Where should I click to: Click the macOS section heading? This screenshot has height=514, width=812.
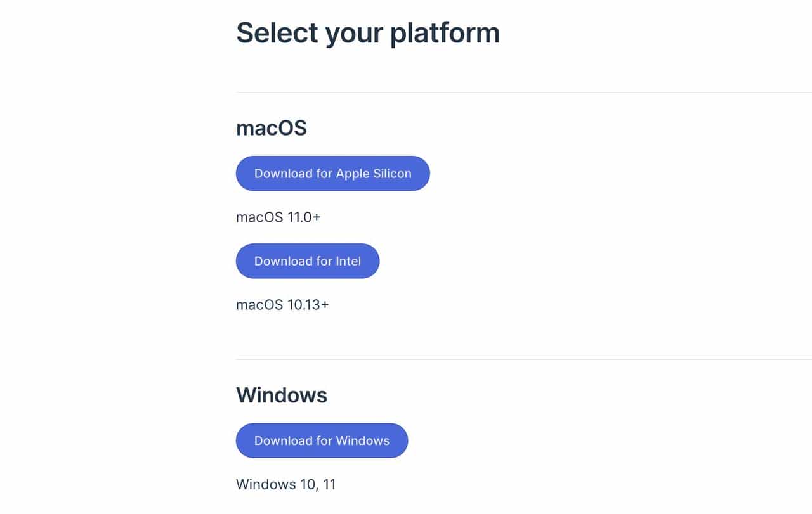pyautogui.click(x=272, y=128)
